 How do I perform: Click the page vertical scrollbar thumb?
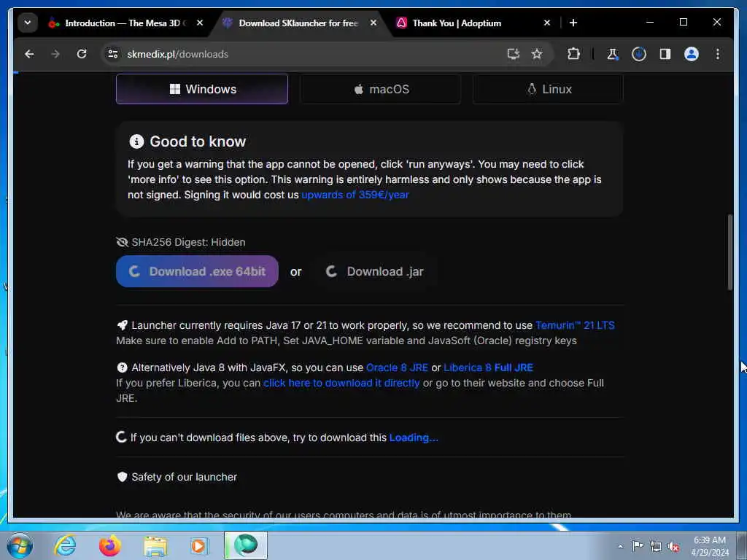(x=729, y=252)
